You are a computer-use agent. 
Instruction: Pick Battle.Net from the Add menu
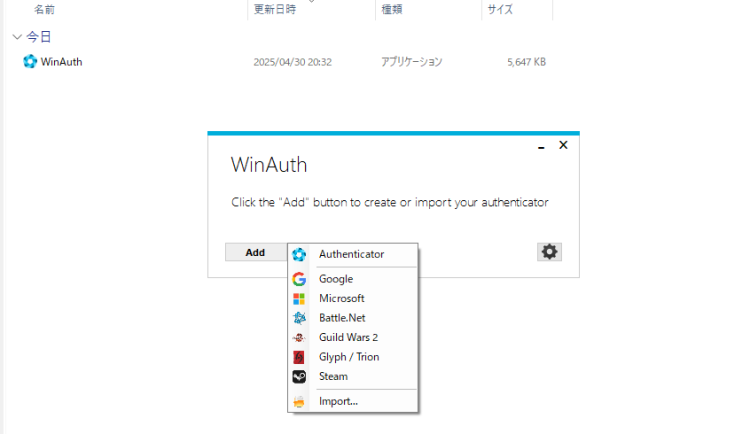(x=353, y=318)
